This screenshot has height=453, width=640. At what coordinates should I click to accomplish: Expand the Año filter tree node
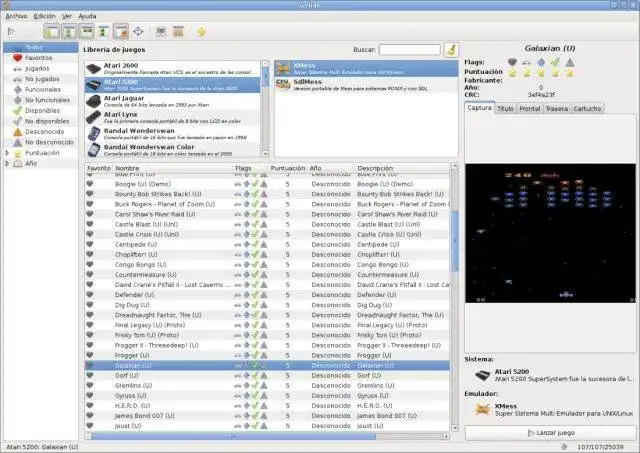coord(7,163)
